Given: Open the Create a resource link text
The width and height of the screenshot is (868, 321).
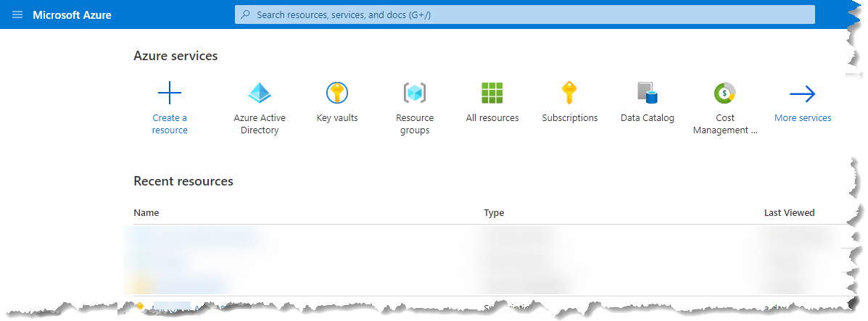Looking at the screenshot, I should coord(170,124).
